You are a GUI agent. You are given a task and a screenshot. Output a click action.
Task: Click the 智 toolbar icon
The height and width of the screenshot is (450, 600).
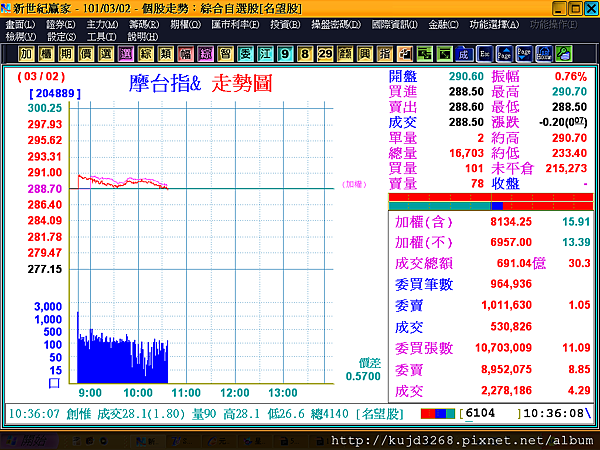225,54
